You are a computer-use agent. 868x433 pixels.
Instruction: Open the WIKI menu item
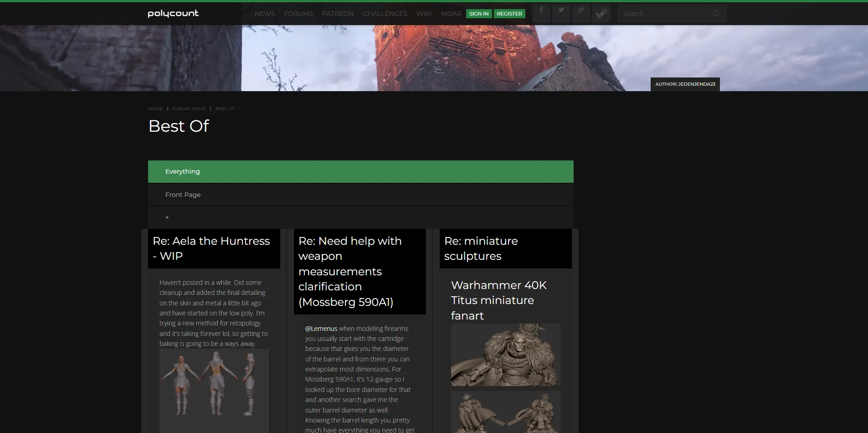click(424, 14)
